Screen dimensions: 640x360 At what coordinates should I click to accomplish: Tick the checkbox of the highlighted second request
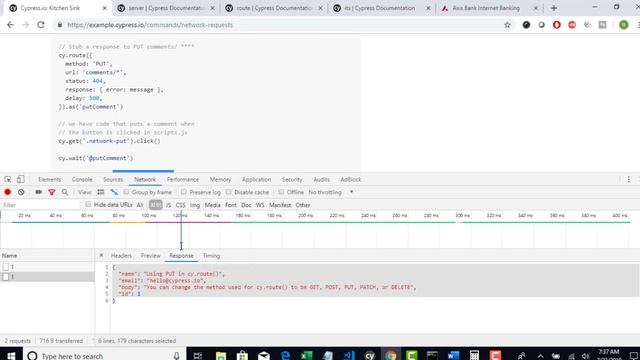click(x=6, y=277)
